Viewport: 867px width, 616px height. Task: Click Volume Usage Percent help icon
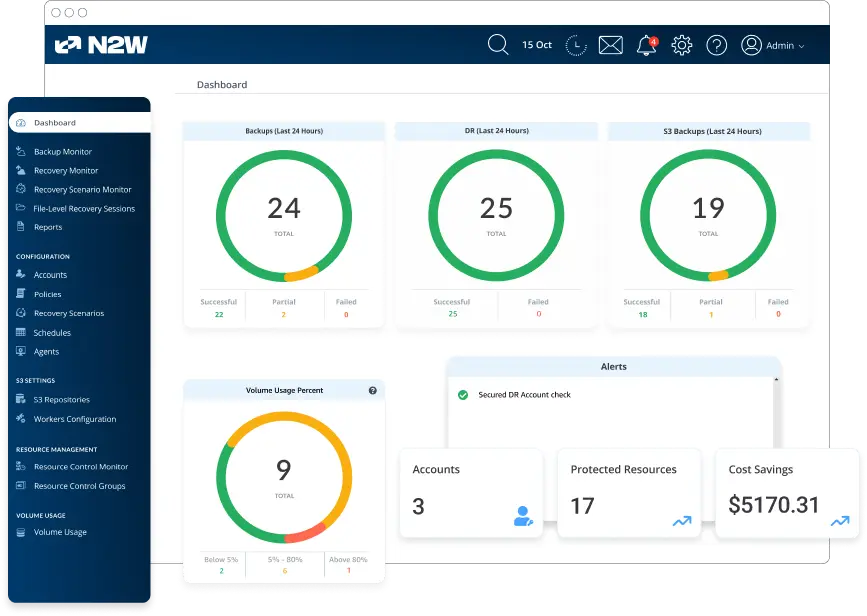coord(373,391)
